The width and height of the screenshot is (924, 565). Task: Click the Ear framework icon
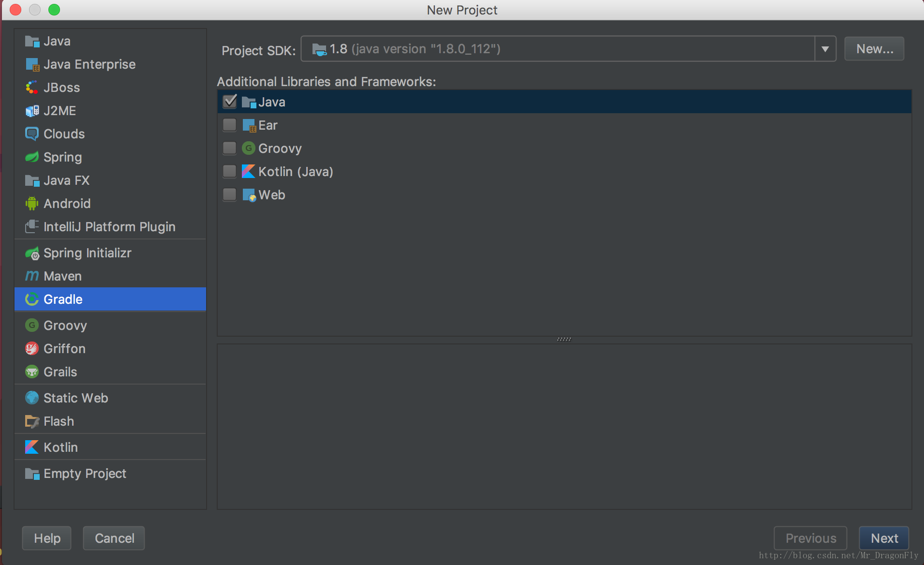click(x=249, y=126)
